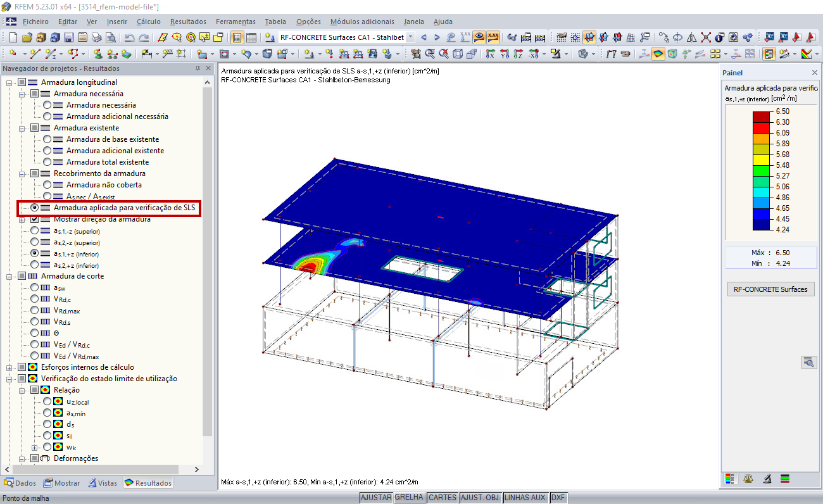Image resolution: width=823 pixels, height=504 pixels.
Task: Switch to the Dados navigator tab
Action: 20,483
